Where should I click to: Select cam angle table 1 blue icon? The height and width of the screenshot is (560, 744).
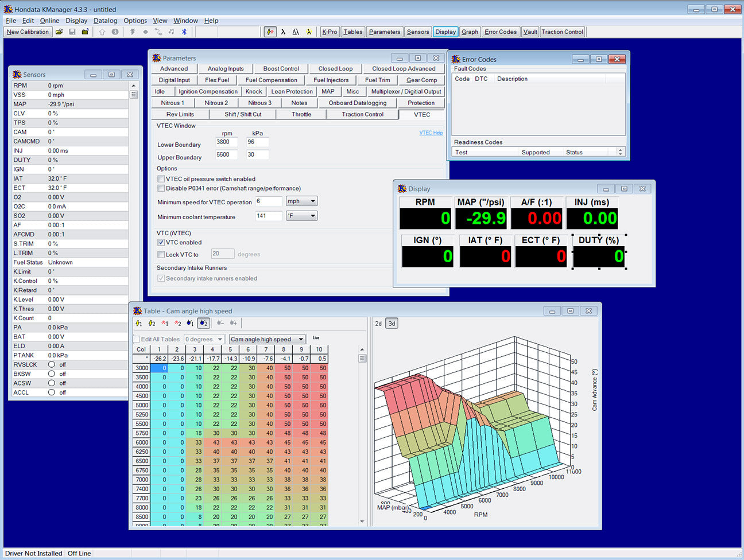[190, 324]
